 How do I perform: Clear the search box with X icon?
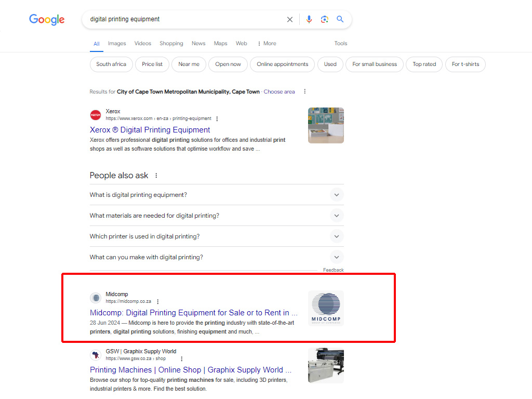click(290, 19)
